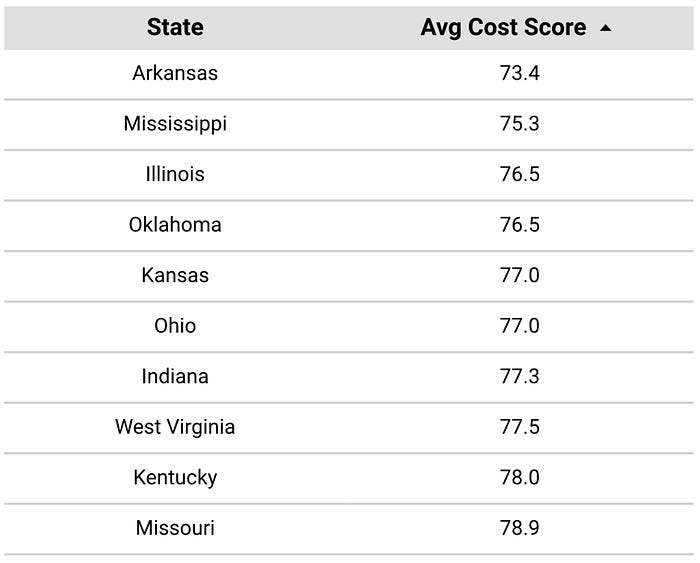700x563 pixels.
Task: Select the Arkansas state cell
Action: [175, 73]
